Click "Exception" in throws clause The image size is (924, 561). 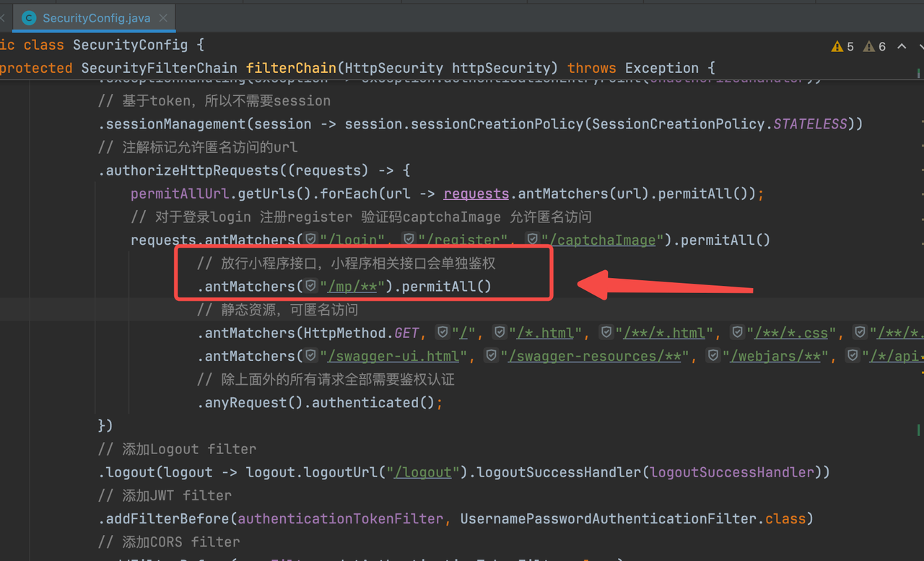point(662,68)
